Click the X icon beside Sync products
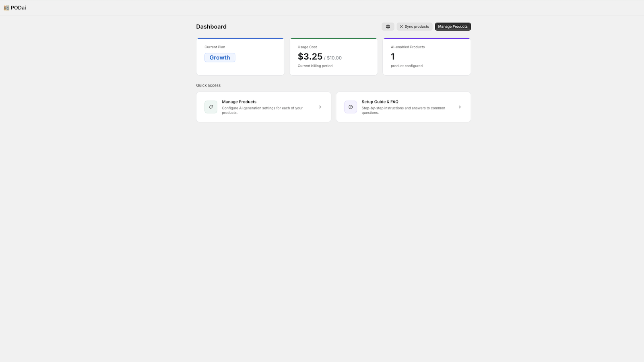The image size is (644, 362). tap(401, 27)
